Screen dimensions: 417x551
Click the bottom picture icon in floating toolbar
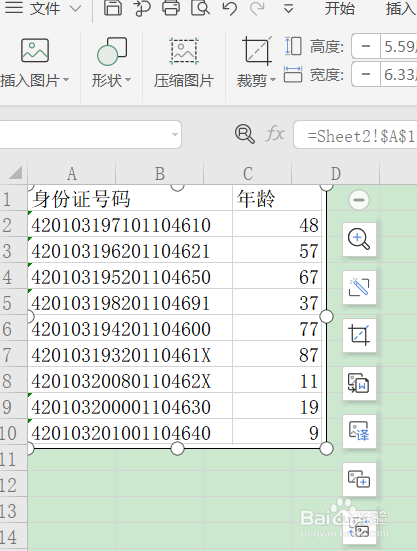pos(359,527)
